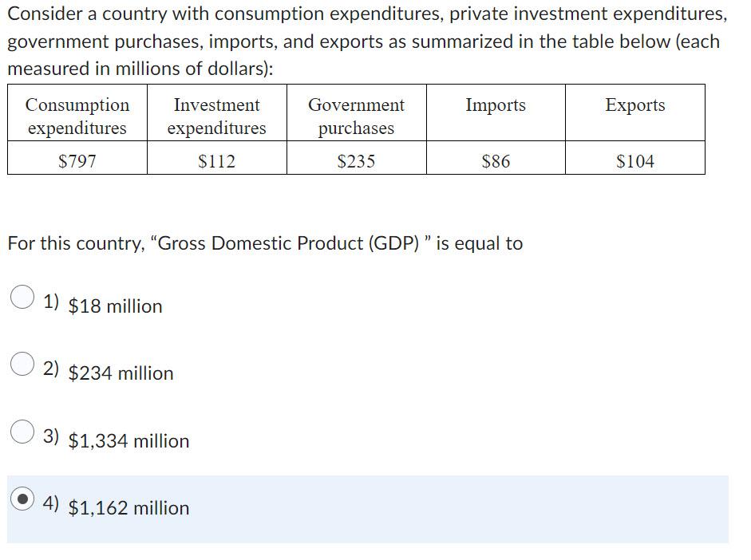Viewport: 751px width, 560px height.
Task: Click the Consumption expenditures column header
Action: click(x=77, y=116)
